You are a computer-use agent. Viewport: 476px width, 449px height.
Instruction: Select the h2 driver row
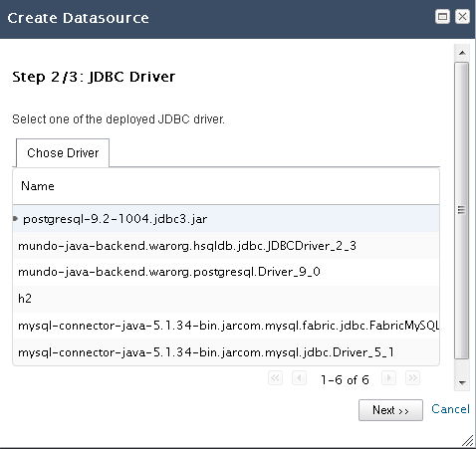[226, 299]
